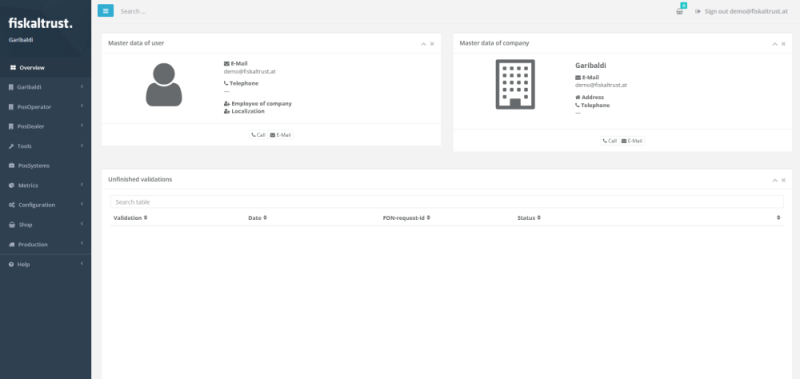Close the Master data of company panel

coord(784,44)
